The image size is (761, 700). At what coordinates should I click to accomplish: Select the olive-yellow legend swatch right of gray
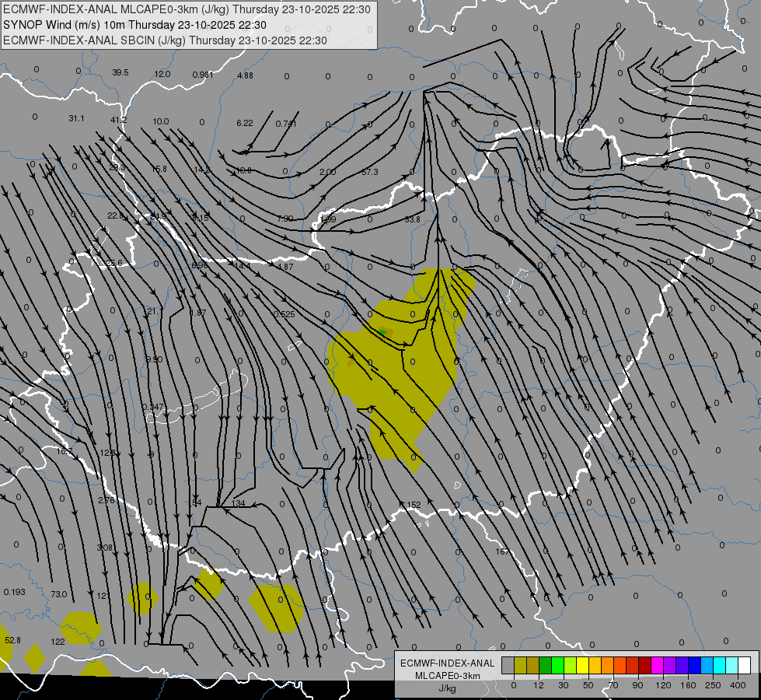click(x=520, y=665)
